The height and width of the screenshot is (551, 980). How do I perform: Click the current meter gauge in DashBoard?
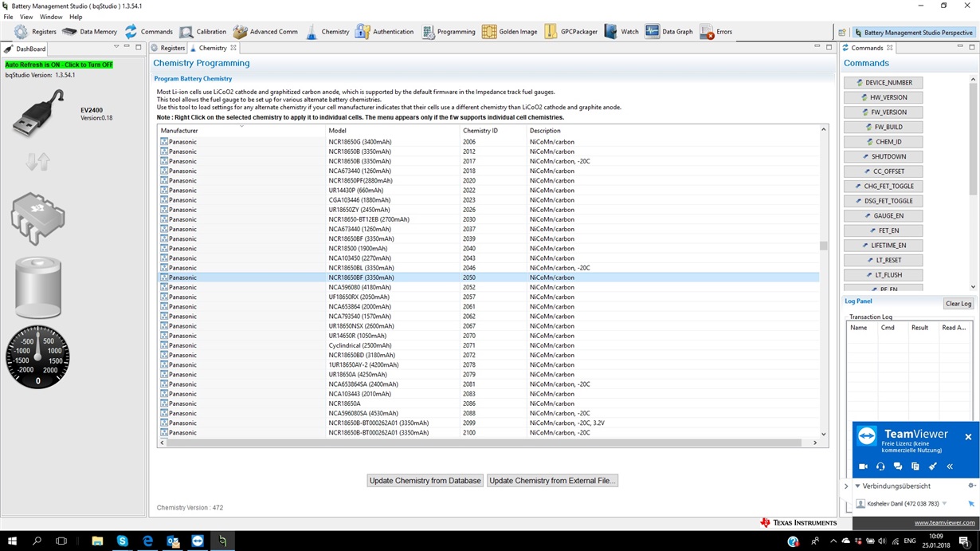(37, 357)
